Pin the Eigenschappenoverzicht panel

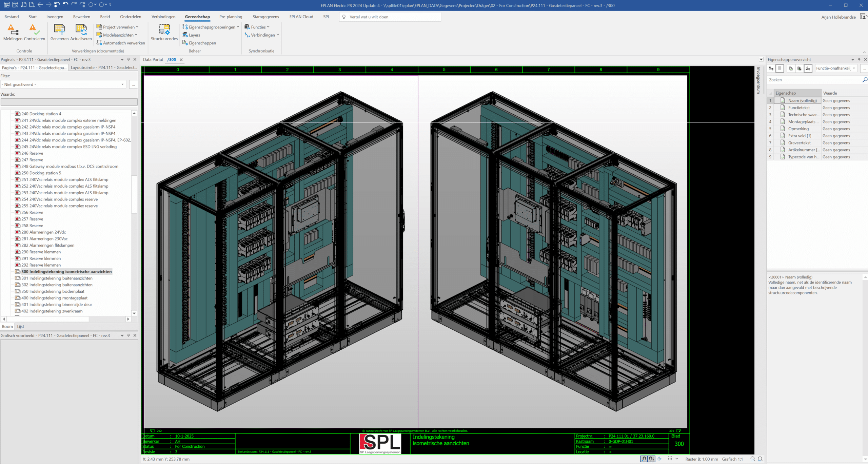coord(859,59)
